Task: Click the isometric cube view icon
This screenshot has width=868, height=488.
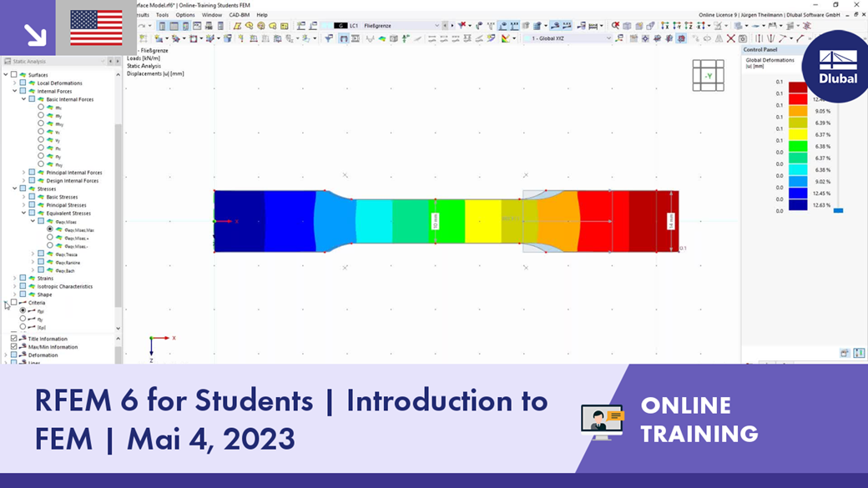Action: pos(627,26)
